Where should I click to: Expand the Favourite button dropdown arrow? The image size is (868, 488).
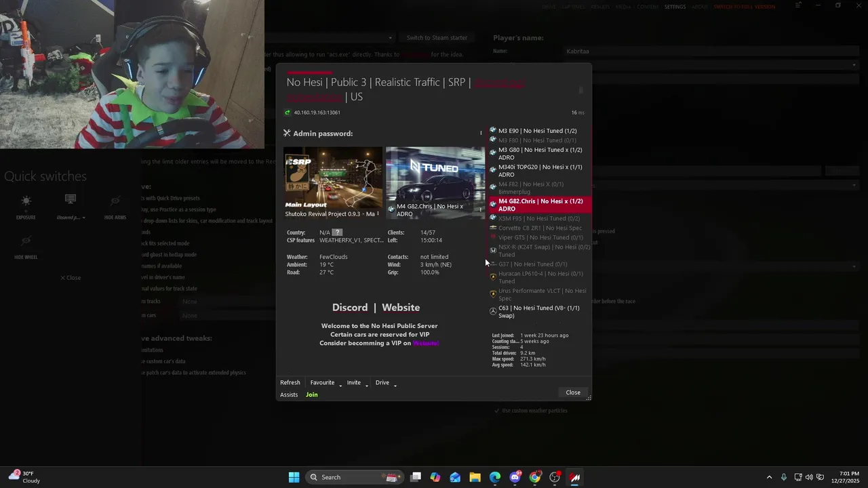point(340,384)
